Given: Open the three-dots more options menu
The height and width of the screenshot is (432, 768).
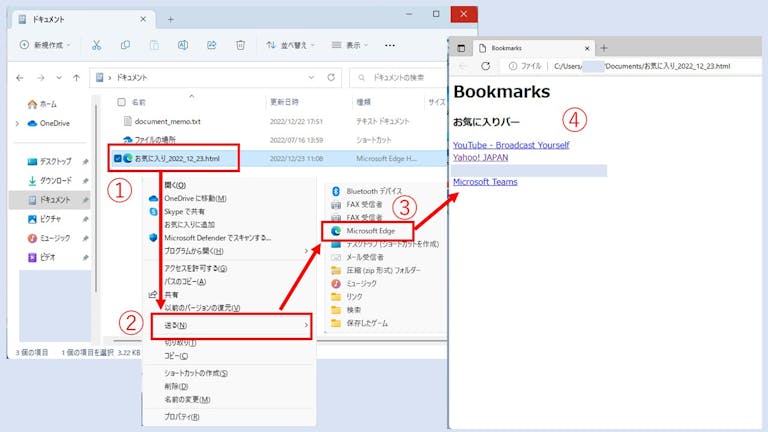Looking at the screenshot, I should [x=390, y=45].
